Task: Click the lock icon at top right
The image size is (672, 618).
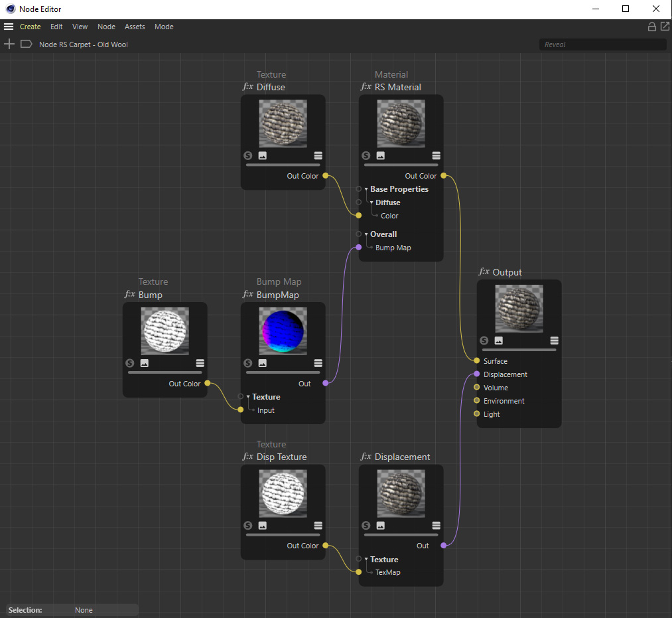Action: pos(652,27)
